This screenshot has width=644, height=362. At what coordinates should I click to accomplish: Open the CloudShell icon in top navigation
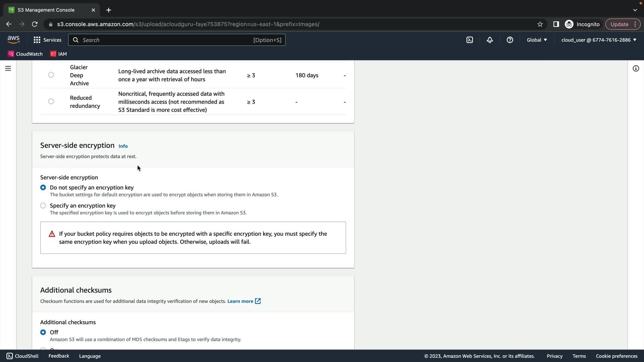tap(470, 40)
